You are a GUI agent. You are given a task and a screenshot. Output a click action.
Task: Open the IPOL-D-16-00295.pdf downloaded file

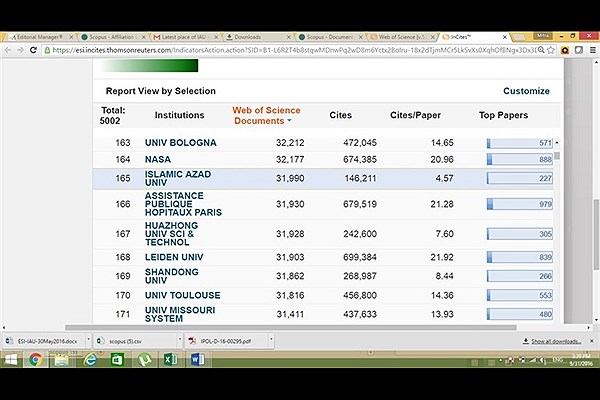[227, 341]
